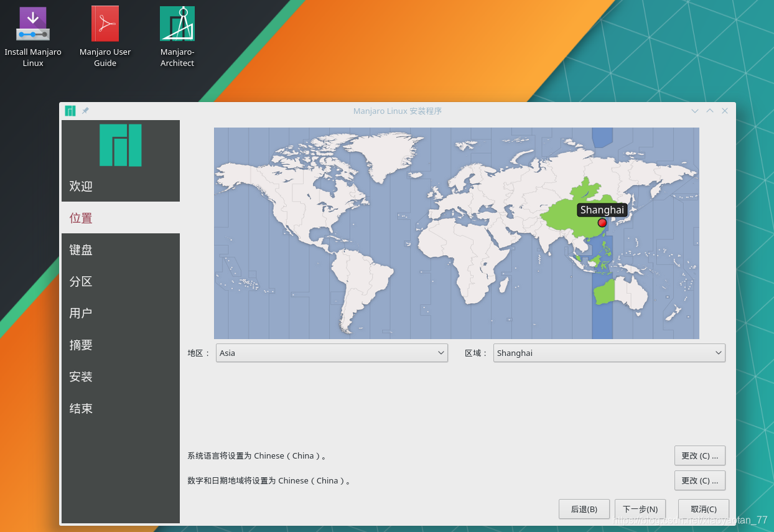Select the 安装 step in the sidebar
Image resolution: width=774 pixels, height=532 pixels.
pos(121,376)
